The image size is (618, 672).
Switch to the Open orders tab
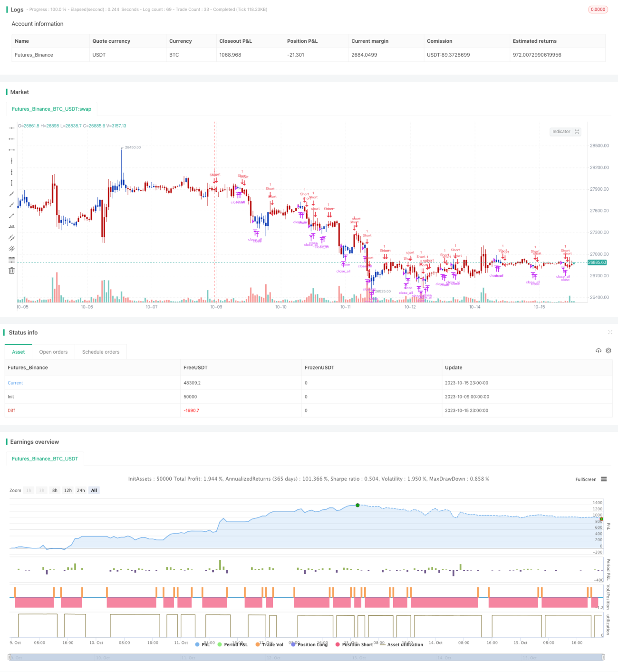(x=53, y=352)
